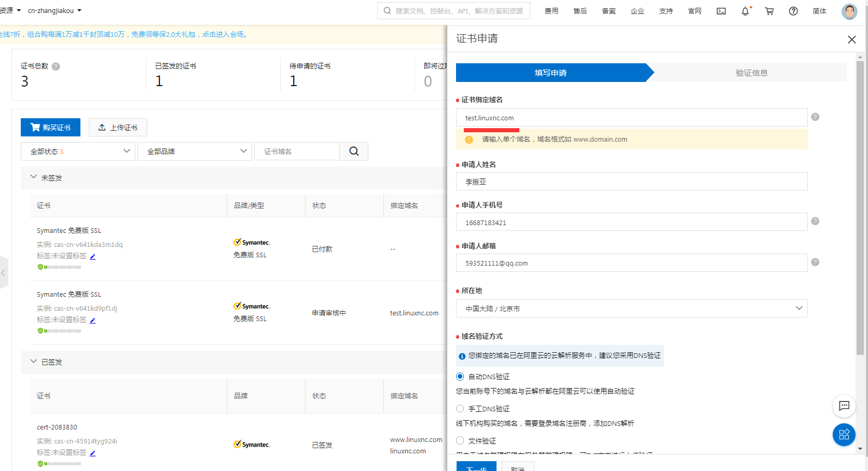Click the 证书域名 filter input
Viewport: 868px width, 471px height.
click(x=297, y=151)
